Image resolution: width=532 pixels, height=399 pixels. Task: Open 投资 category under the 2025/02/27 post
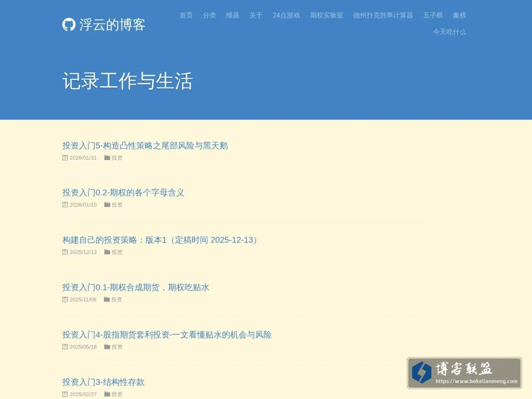pyautogui.click(x=117, y=394)
